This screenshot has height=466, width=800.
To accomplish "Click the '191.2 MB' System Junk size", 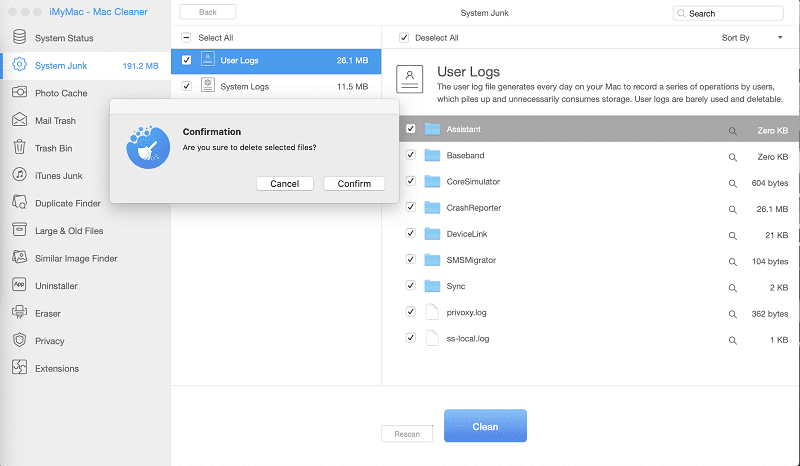I will 140,66.
